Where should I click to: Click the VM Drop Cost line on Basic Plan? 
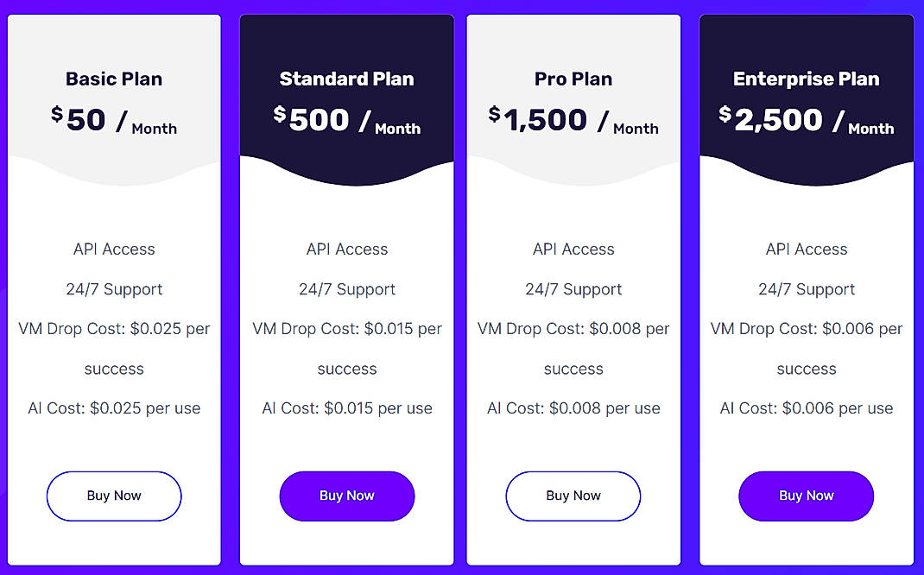coord(113,329)
